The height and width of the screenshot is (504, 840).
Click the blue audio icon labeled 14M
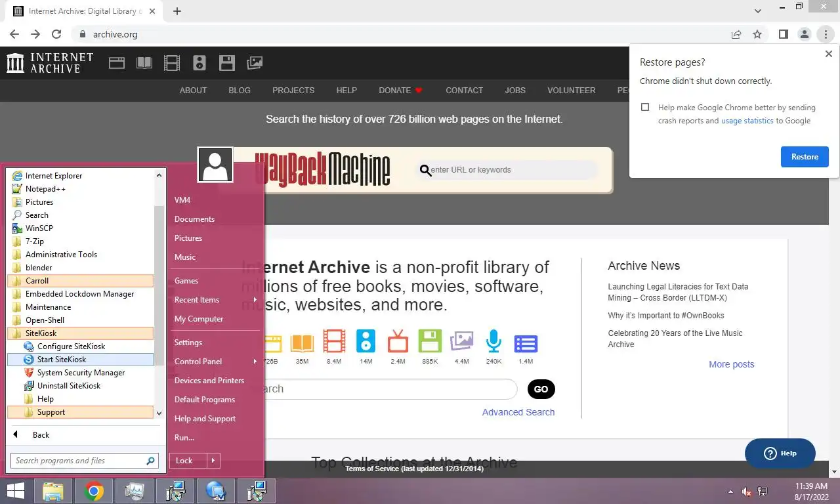click(366, 342)
